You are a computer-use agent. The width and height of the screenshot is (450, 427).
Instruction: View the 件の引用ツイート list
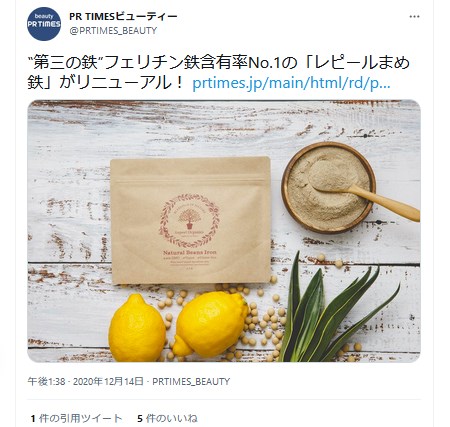tap(77, 418)
